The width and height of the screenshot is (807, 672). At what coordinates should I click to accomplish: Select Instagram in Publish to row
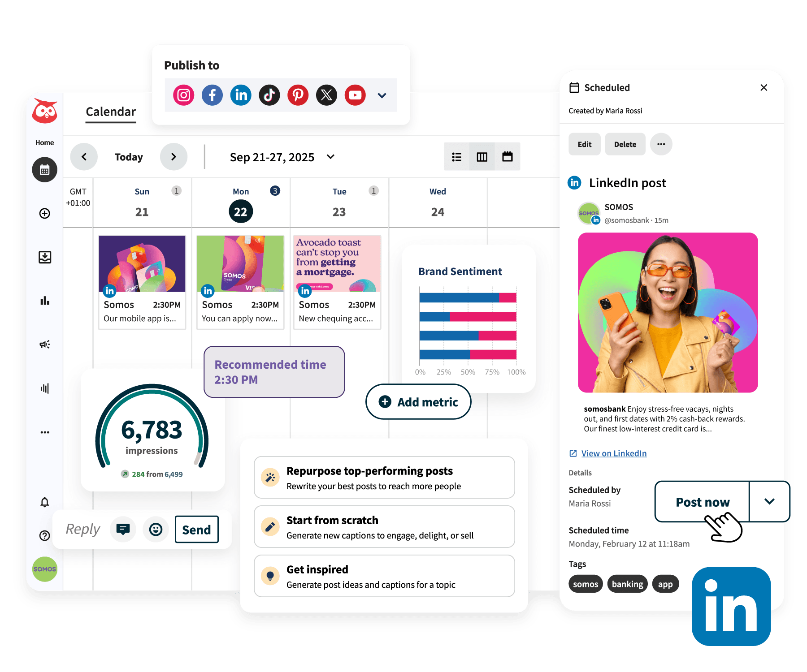[183, 95]
